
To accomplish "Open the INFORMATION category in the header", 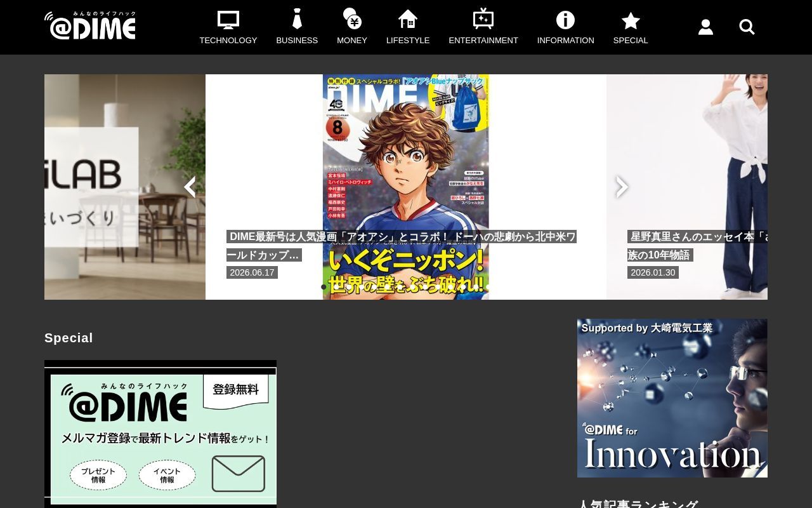I will 565,27.
